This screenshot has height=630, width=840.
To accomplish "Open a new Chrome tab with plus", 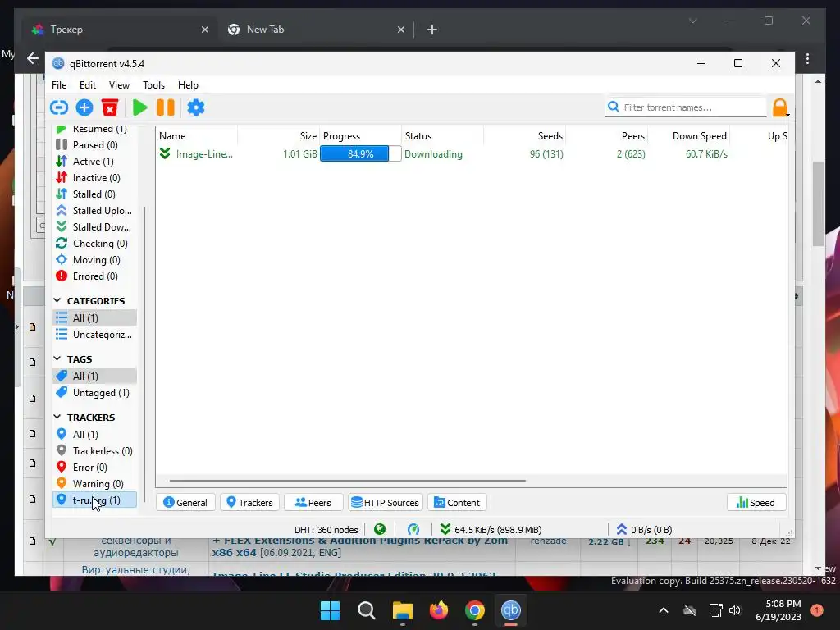I will coord(432,30).
